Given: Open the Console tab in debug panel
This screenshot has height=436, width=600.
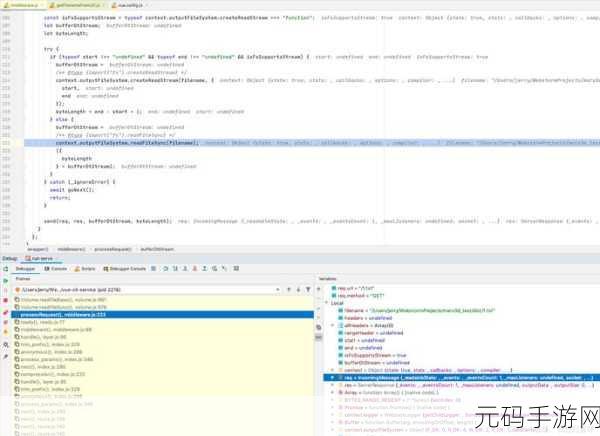Looking at the screenshot, I should [56, 269].
